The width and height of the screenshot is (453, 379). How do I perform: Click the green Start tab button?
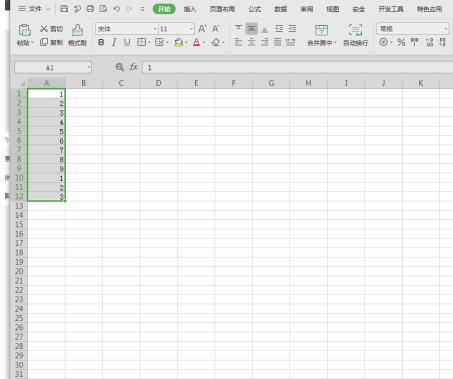[x=164, y=9]
